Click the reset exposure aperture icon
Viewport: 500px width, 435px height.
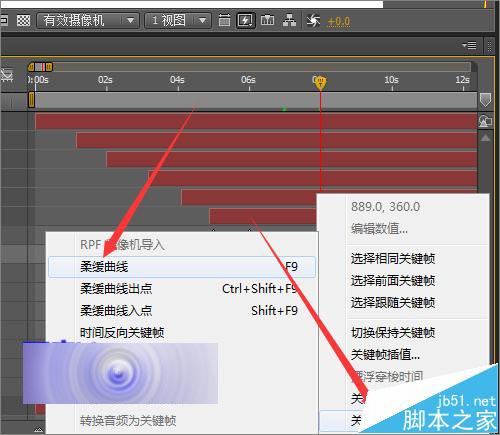313,21
